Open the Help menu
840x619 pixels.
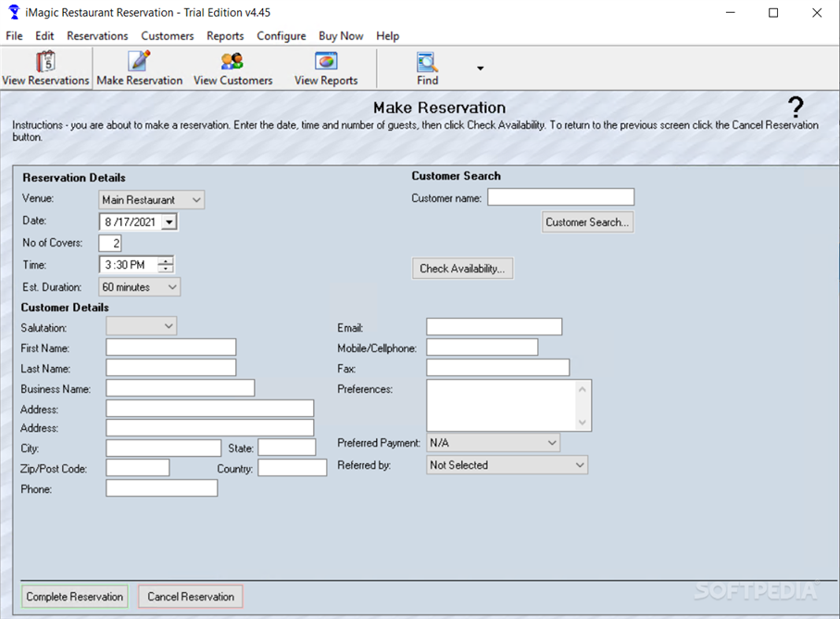387,36
